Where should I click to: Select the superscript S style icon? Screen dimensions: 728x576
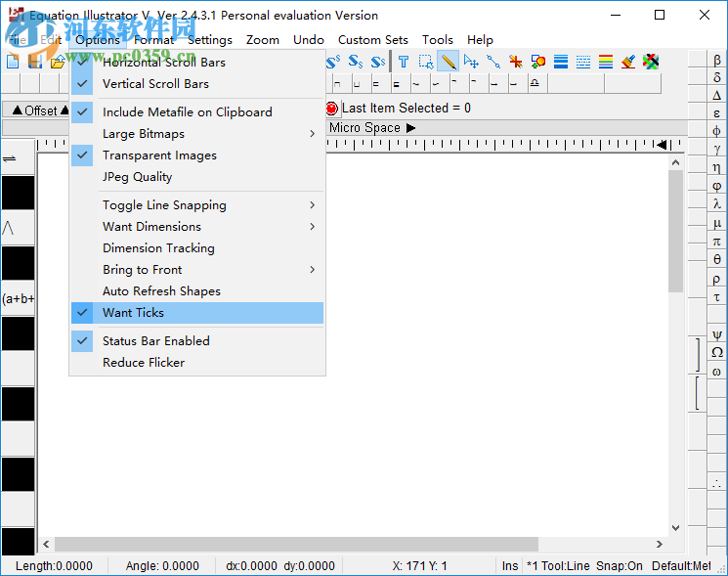[x=333, y=62]
